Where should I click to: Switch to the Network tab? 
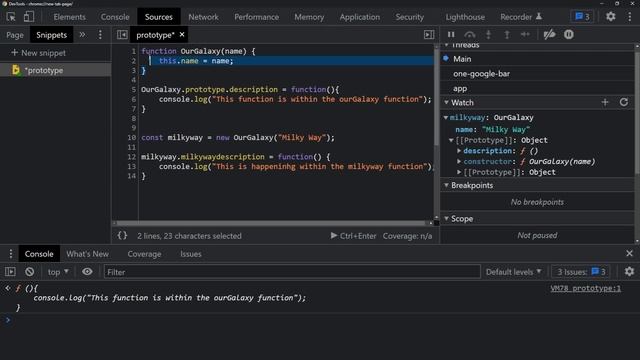pyautogui.click(x=203, y=17)
